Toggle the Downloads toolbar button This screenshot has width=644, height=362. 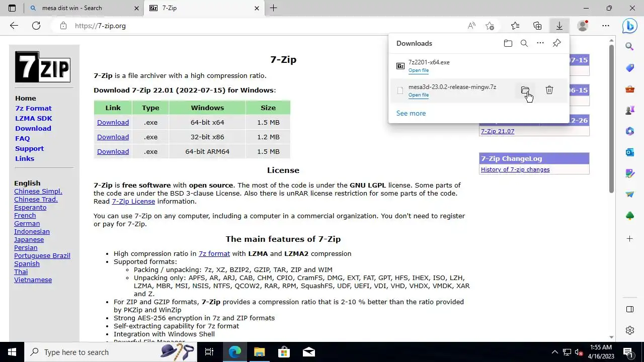(x=559, y=26)
